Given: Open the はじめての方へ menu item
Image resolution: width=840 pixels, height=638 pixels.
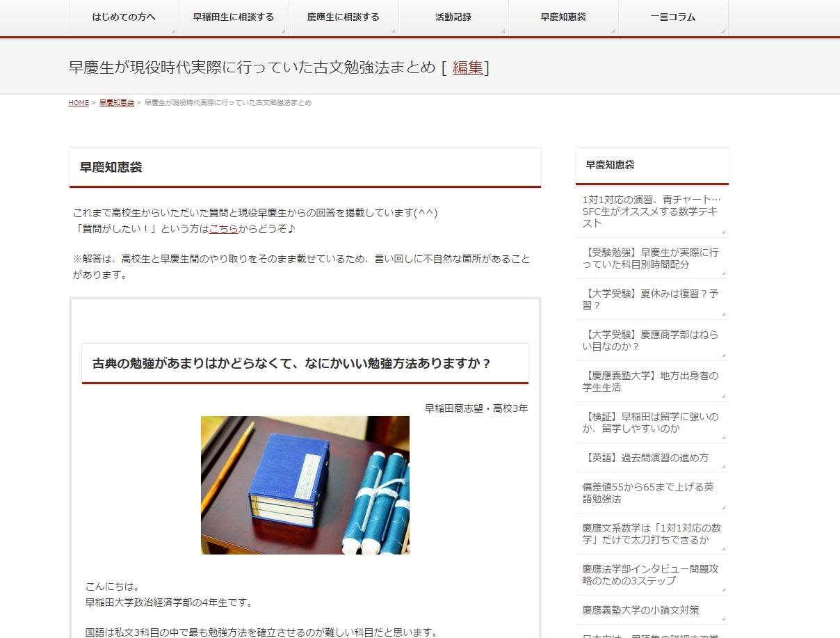Looking at the screenshot, I should (124, 17).
